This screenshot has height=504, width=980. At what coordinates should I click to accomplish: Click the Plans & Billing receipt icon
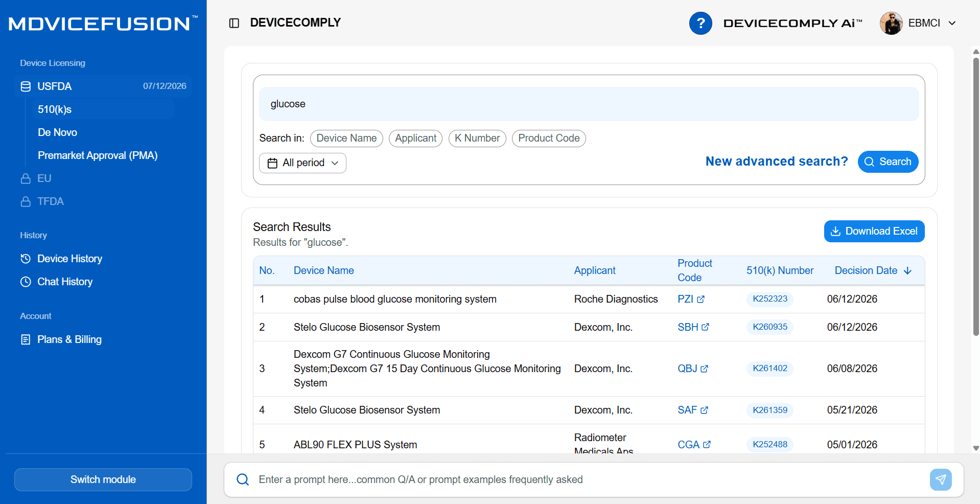coord(26,339)
